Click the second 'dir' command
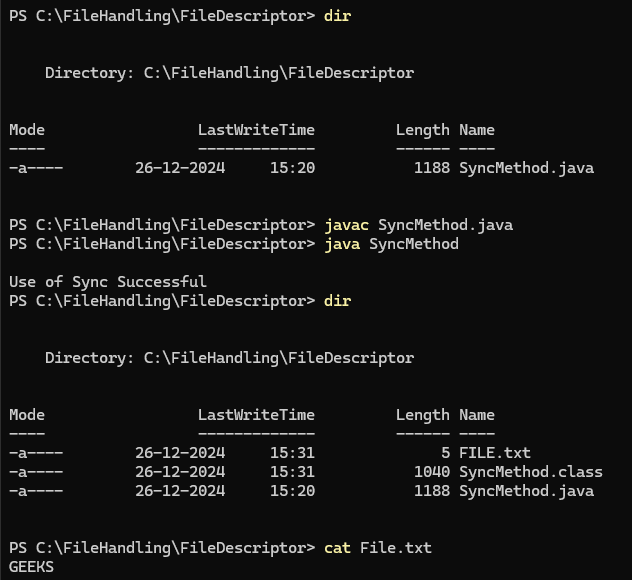The width and height of the screenshot is (632, 580). tap(337, 301)
